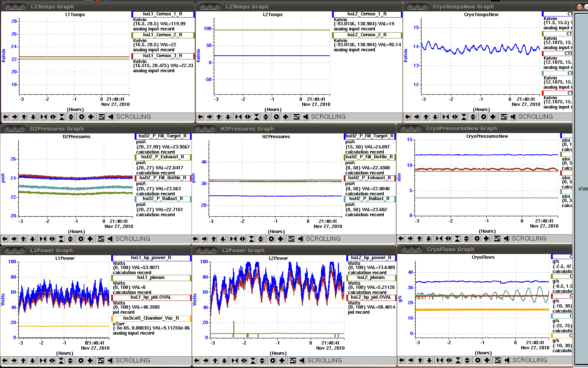The image size is (588, 368).
Task: Click 'VAL=73.6489' value under haL2_hp_power_R
Action: point(381,268)
